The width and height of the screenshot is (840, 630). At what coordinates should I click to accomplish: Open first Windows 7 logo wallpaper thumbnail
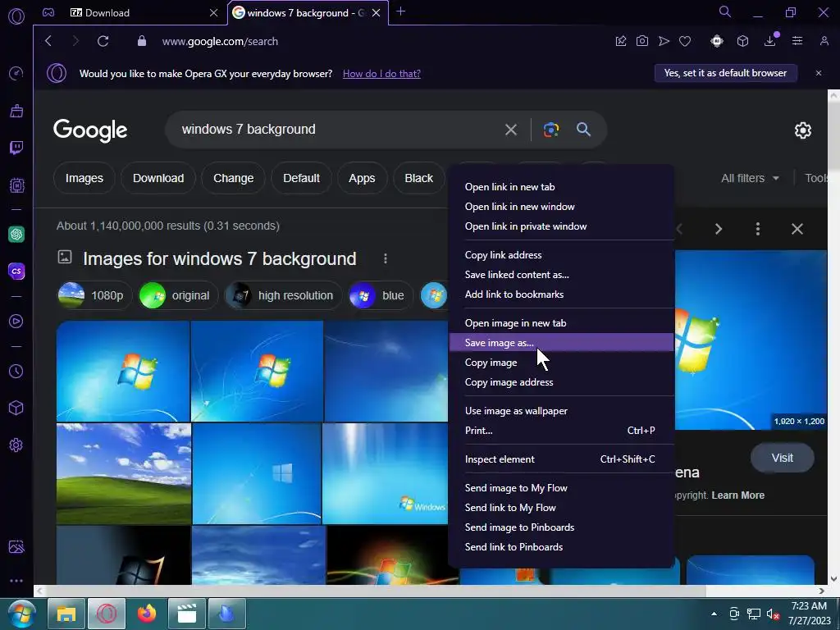[123, 371]
